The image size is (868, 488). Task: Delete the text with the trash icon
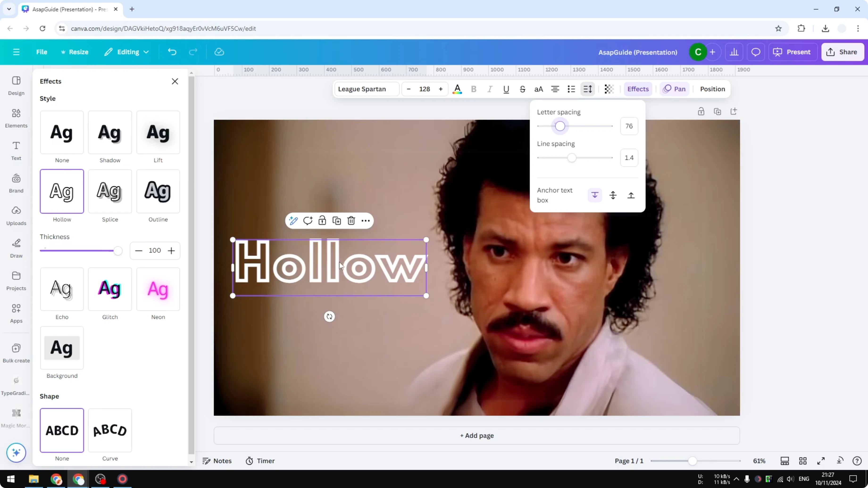point(351,221)
